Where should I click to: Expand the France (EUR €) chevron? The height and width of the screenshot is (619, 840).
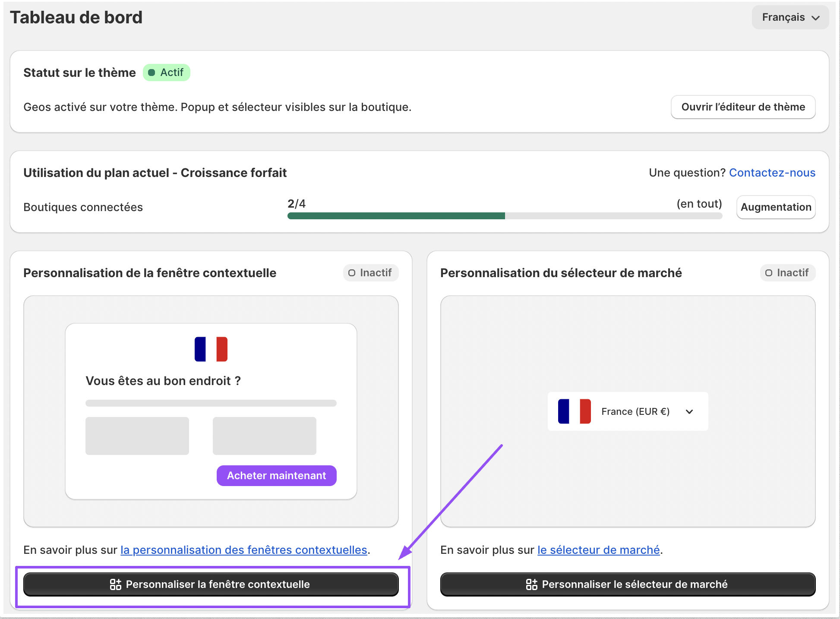click(689, 412)
